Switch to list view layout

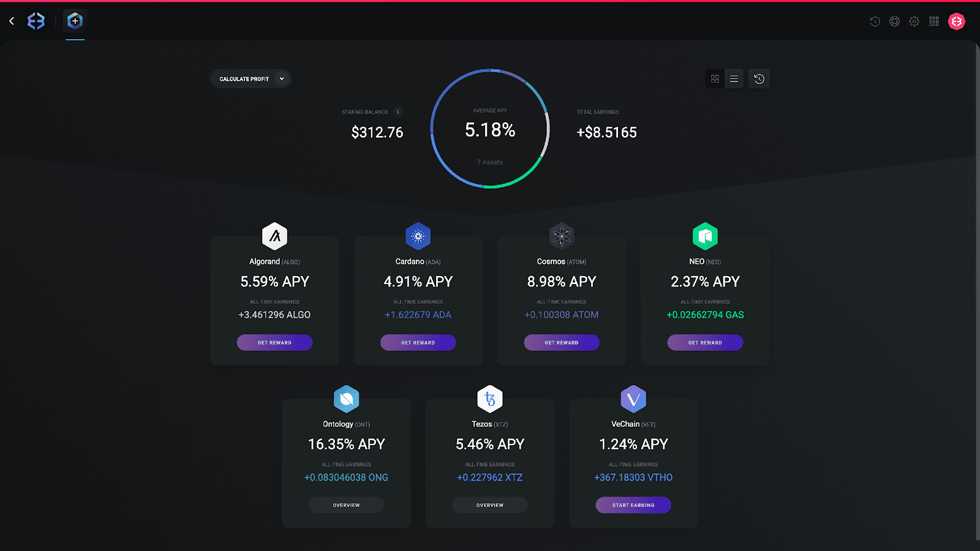734,79
